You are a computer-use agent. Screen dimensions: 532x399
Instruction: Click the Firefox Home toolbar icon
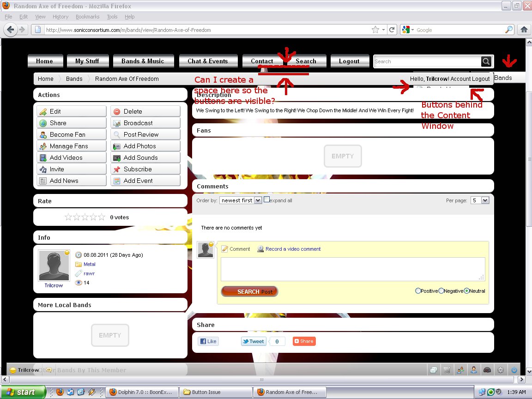coord(524,30)
